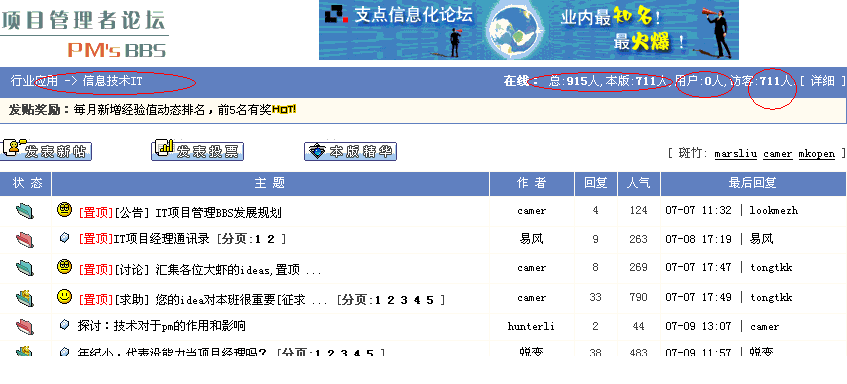The height and width of the screenshot is (384, 847).
Task: Open the 支点信息化论坛 banner ad
Action: pyautogui.click(x=529, y=30)
